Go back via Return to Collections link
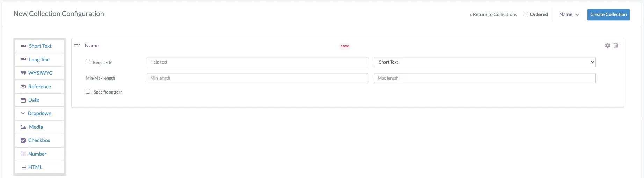 pos(493,14)
